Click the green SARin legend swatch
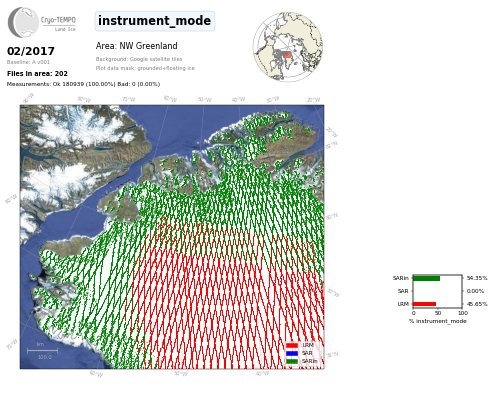This screenshot has width=492, height=410. click(292, 361)
